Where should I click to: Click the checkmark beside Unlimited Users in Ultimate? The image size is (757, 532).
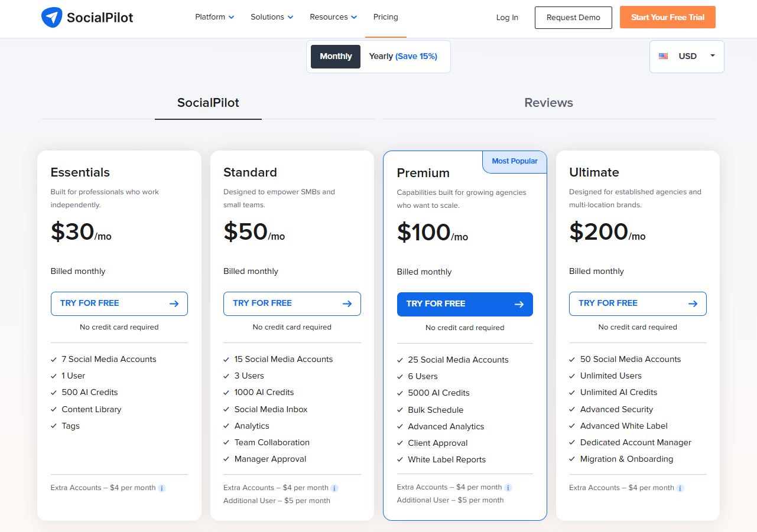[572, 376]
